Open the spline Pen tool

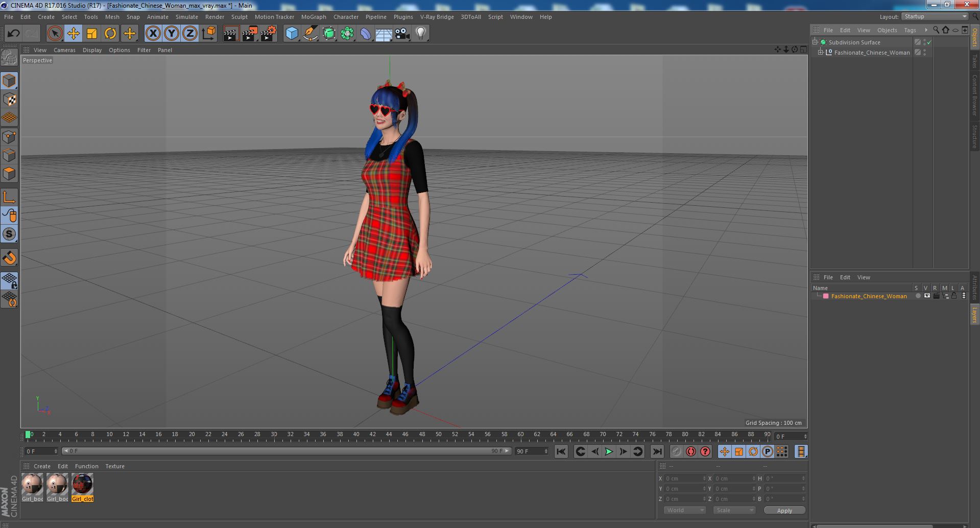point(310,34)
